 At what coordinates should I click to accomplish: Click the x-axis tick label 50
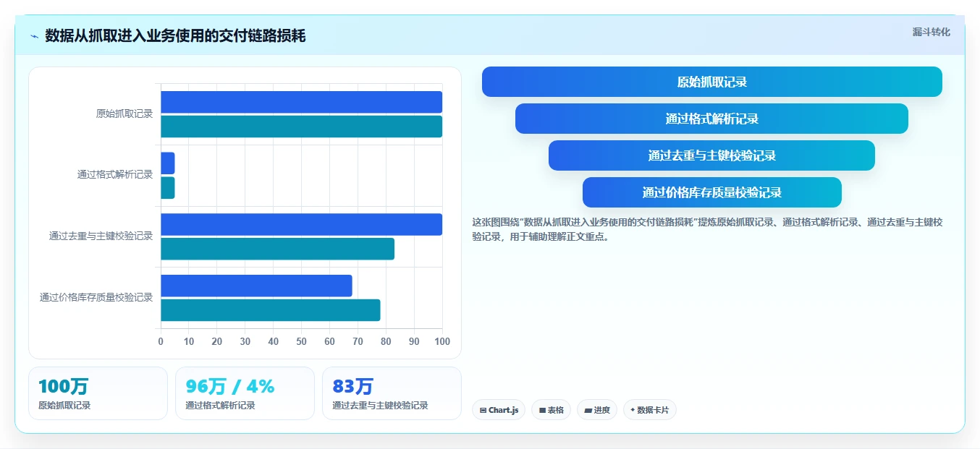[x=301, y=341]
